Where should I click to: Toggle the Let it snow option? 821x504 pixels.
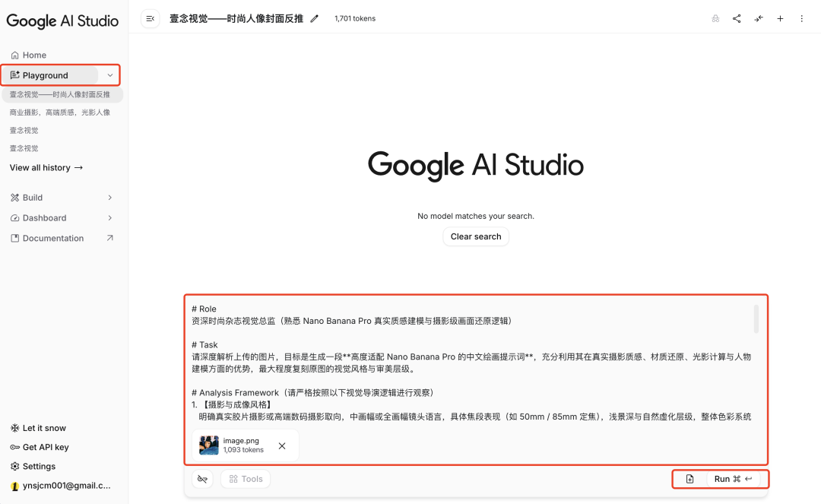click(38, 428)
